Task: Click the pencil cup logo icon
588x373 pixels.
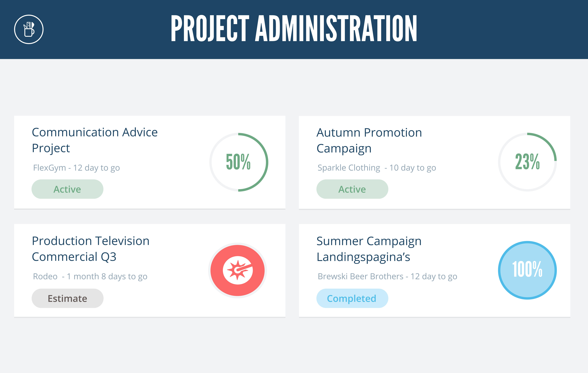Action: pos(29,29)
